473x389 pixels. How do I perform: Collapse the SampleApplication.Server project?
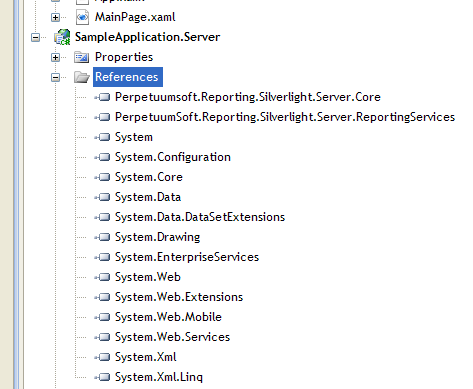point(35,37)
